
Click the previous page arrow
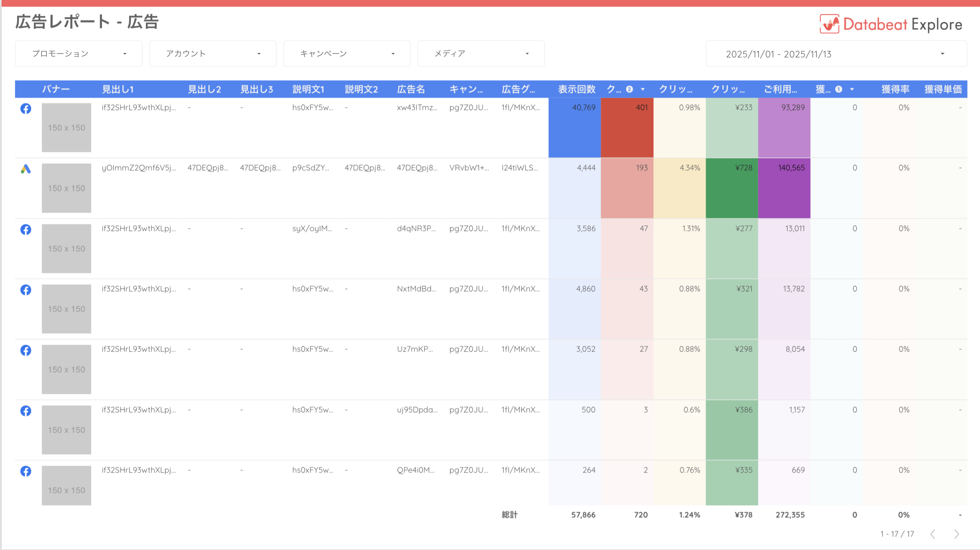click(x=934, y=534)
